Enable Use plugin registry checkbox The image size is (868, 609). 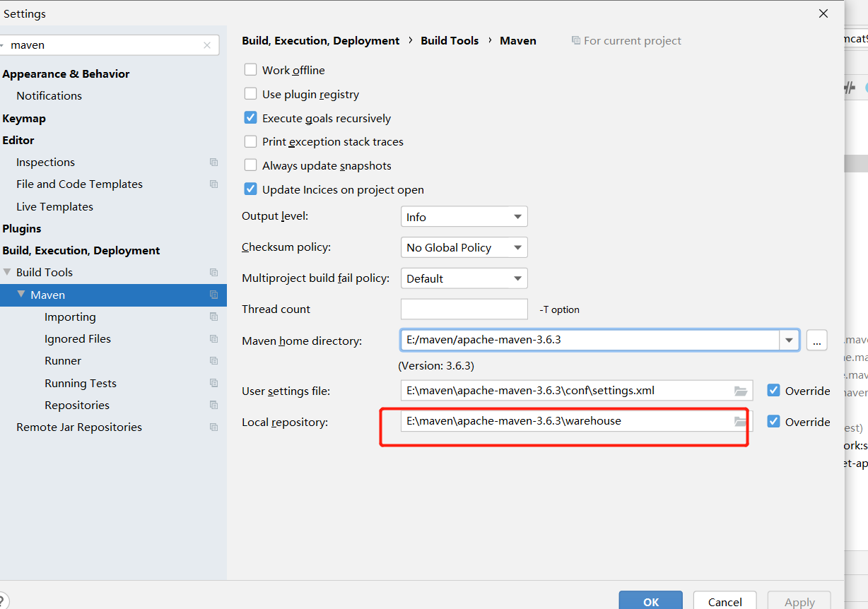click(x=250, y=94)
